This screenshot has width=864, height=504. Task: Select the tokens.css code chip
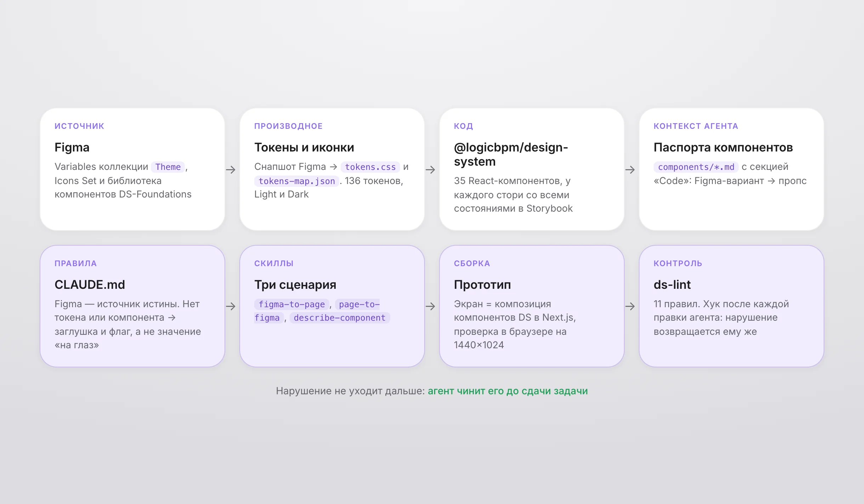[x=370, y=167]
